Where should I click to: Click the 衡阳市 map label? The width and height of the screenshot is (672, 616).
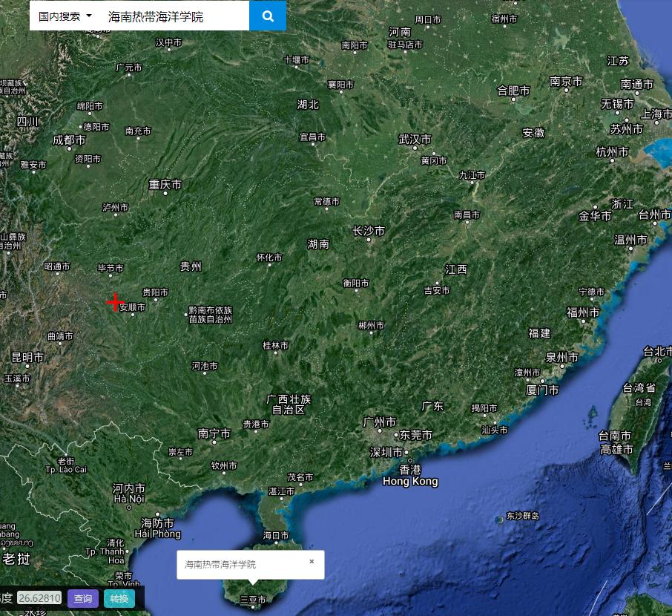[356, 283]
